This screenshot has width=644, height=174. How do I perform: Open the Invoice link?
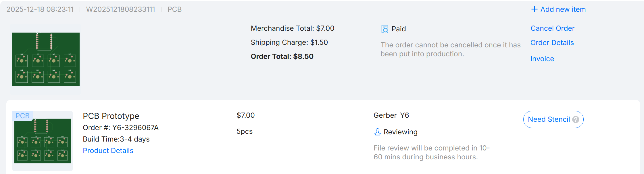coord(542,59)
